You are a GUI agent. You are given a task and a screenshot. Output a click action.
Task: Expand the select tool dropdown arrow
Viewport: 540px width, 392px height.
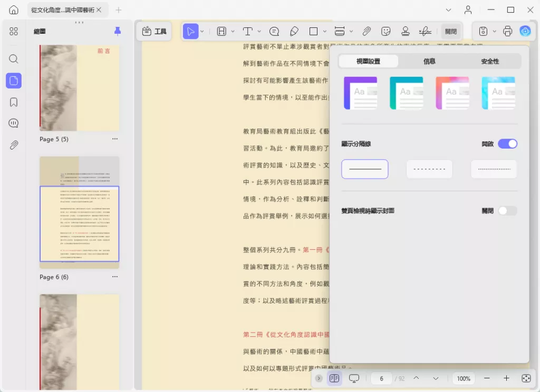coord(202,32)
